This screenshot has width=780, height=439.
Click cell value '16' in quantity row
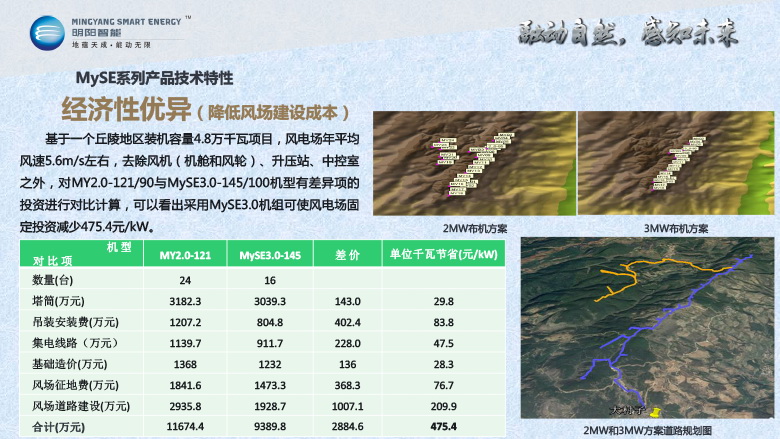[270, 280]
